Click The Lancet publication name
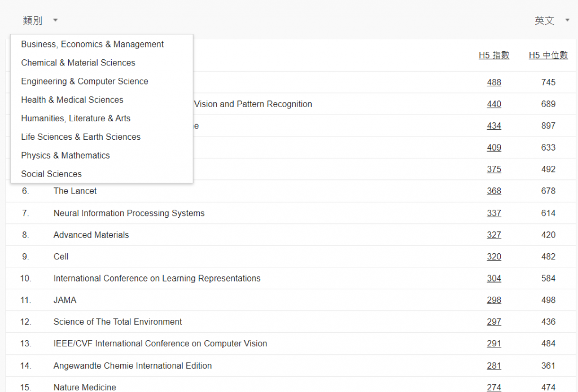Screen dimensions: 578x392 tap(75, 191)
